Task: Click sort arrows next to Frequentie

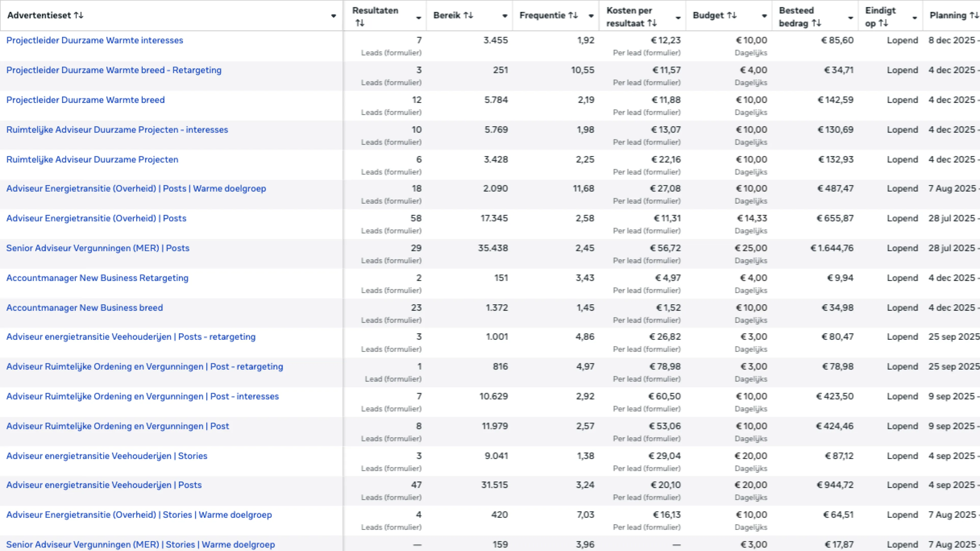Action: (x=573, y=15)
